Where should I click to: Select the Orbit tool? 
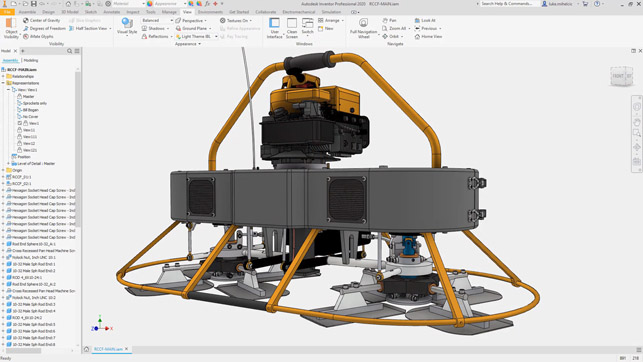pos(392,36)
